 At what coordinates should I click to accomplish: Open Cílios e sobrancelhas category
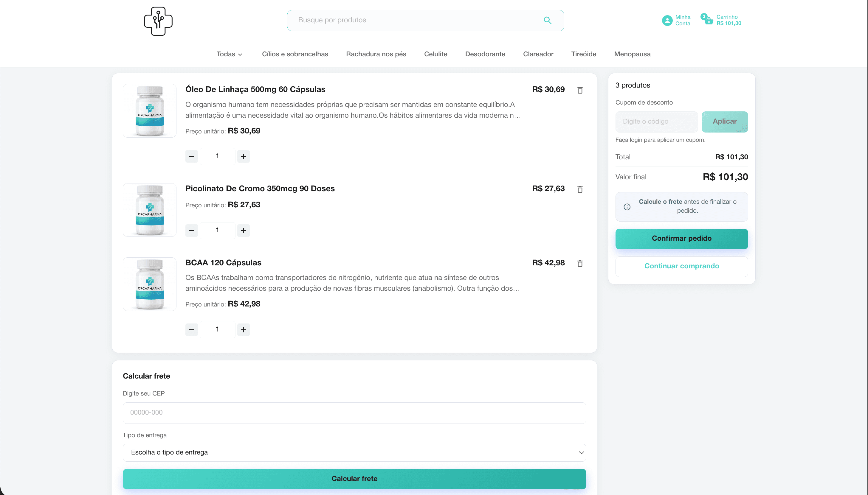pos(295,54)
